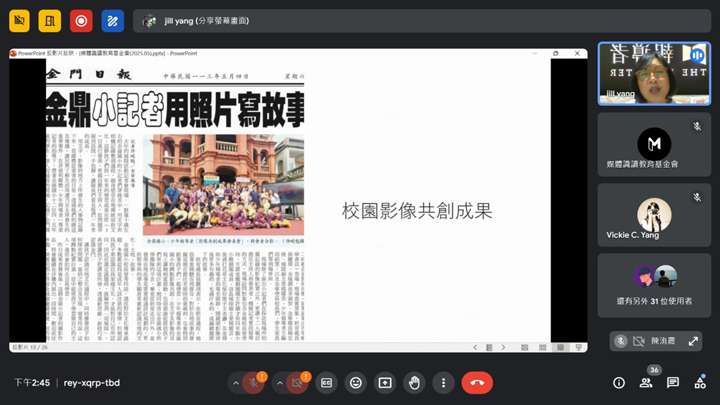Expand the microphone audio settings chevron
Image resolution: width=720 pixels, height=405 pixels.
[x=236, y=383]
